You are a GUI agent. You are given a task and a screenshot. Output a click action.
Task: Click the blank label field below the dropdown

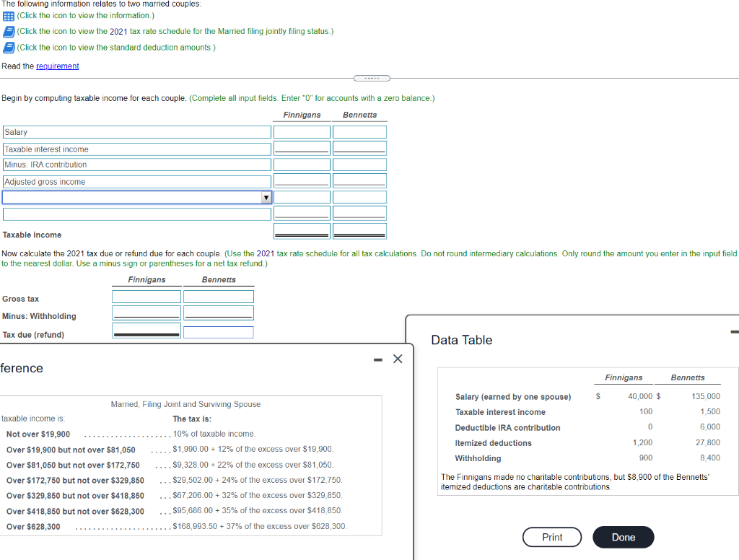coord(136,214)
